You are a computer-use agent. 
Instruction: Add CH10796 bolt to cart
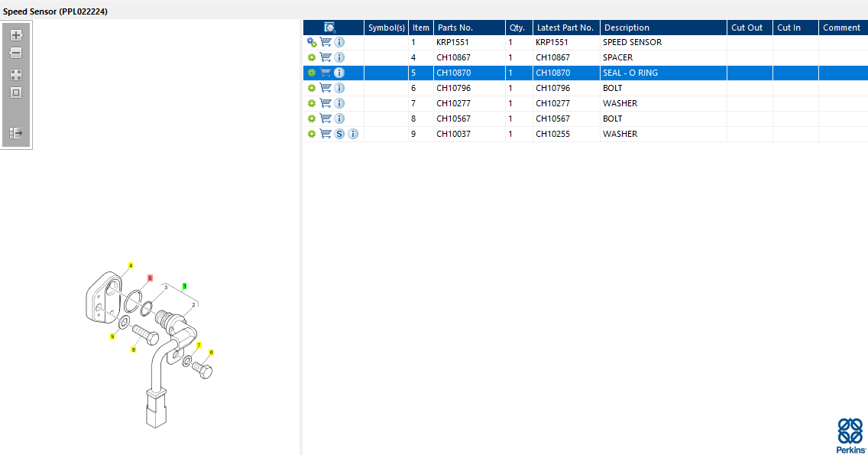325,89
